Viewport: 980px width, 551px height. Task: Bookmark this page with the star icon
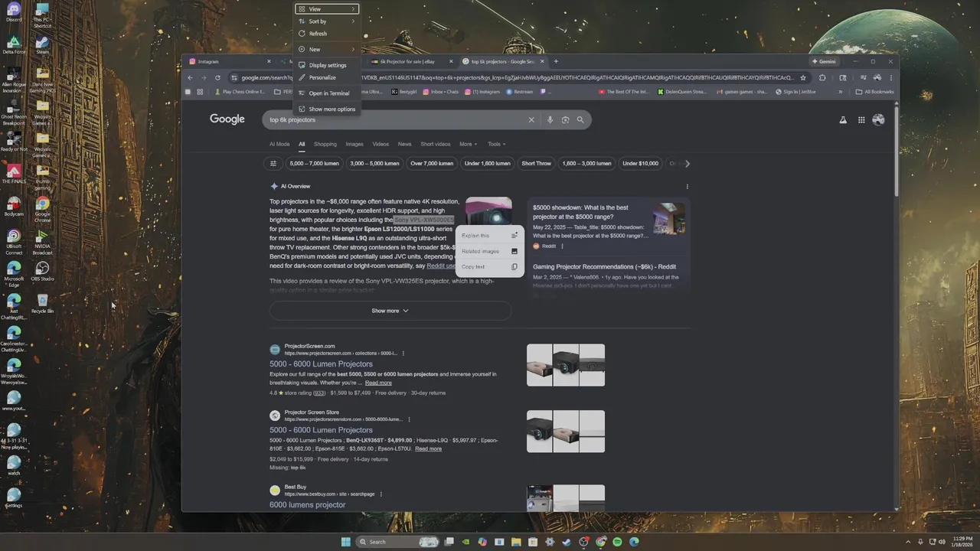pyautogui.click(x=802, y=77)
